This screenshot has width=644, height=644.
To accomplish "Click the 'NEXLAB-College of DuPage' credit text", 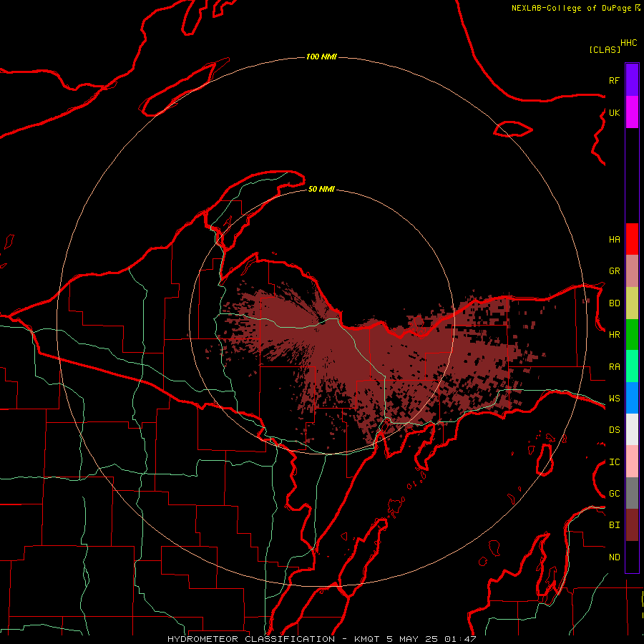I will tap(571, 8).
